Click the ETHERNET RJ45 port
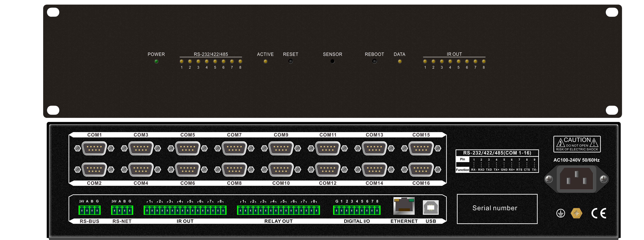 pyautogui.click(x=404, y=206)
